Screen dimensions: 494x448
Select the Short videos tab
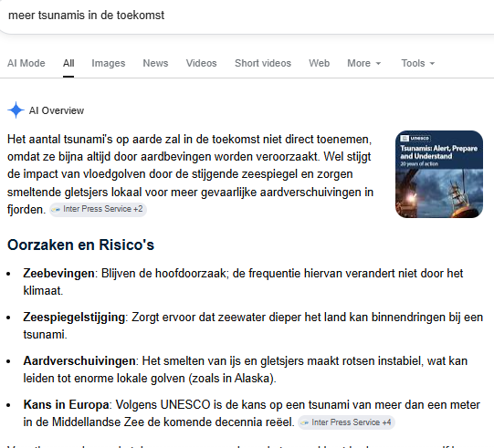[x=263, y=63]
